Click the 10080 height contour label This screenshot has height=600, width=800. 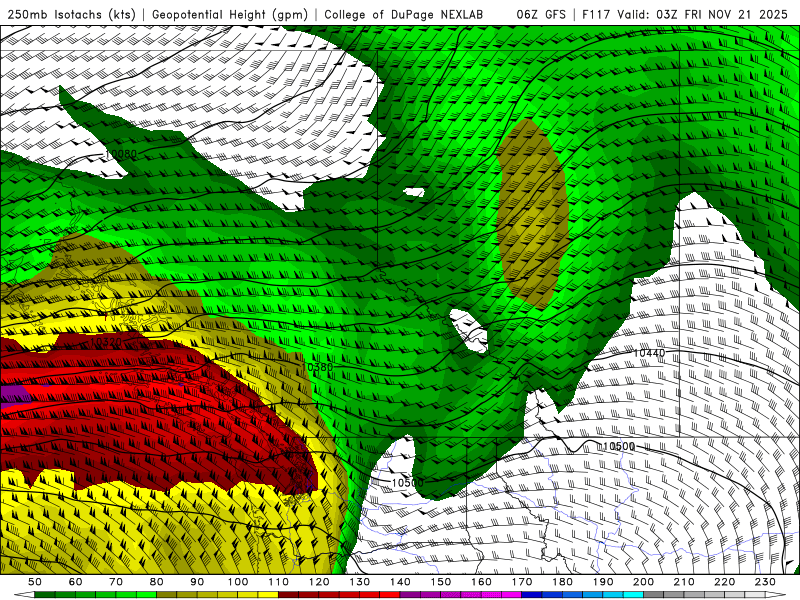pos(121,154)
